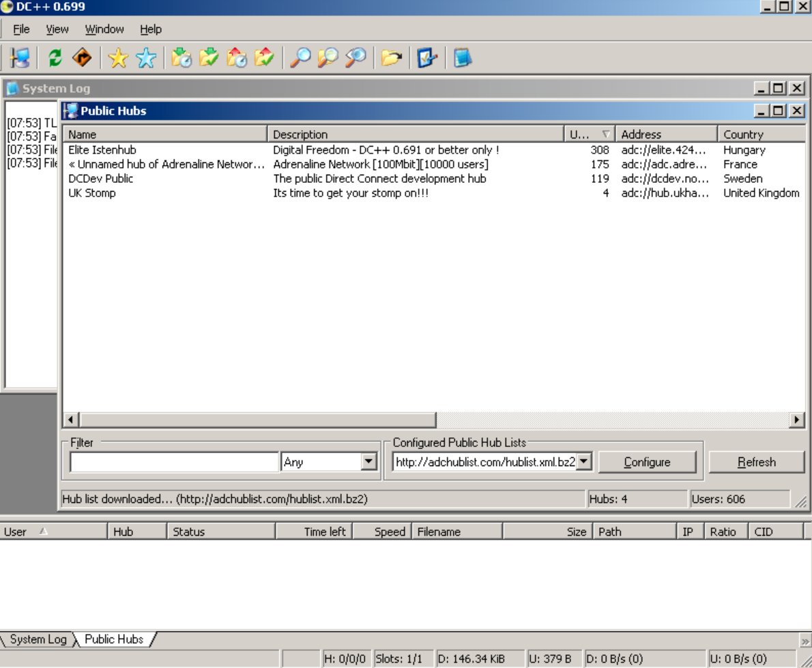Screen dimensions: 812x668
Task: Sort transfers by the Filename column
Action: coord(457,532)
